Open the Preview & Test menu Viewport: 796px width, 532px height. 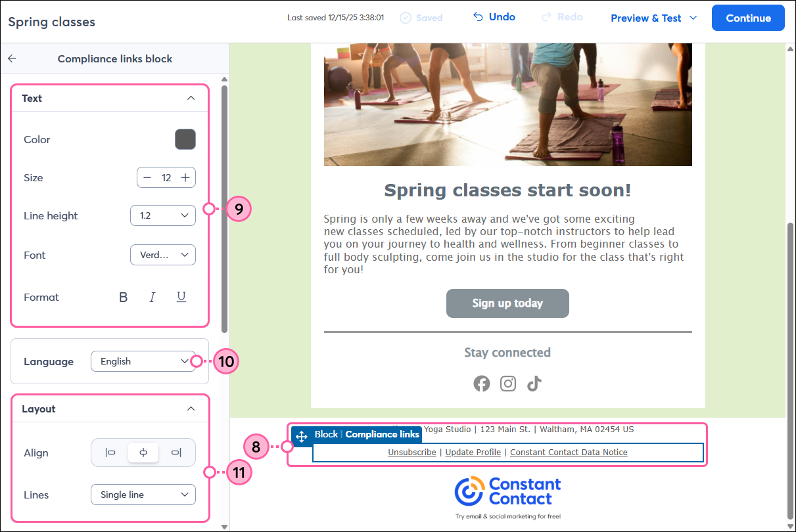(653, 18)
